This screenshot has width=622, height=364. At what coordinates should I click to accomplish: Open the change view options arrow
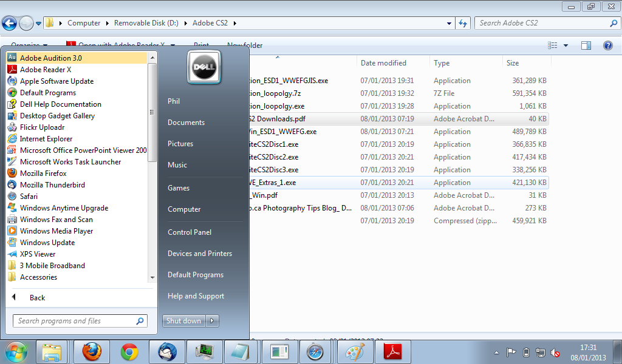(x=566, y=45)
